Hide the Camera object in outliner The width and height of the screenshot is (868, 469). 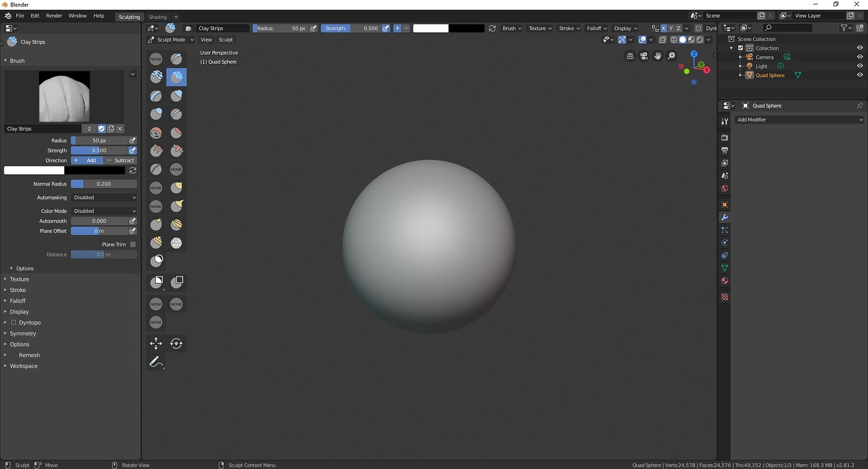pos(860,57)
